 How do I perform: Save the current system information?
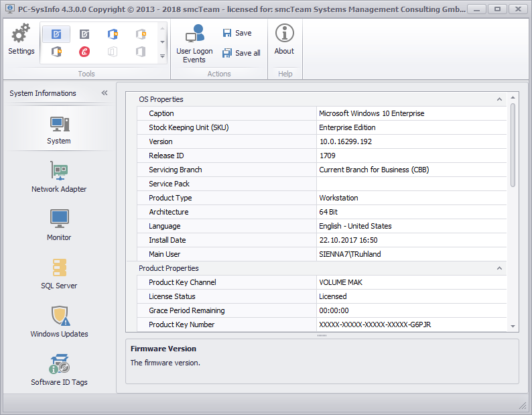click(237, 33)
